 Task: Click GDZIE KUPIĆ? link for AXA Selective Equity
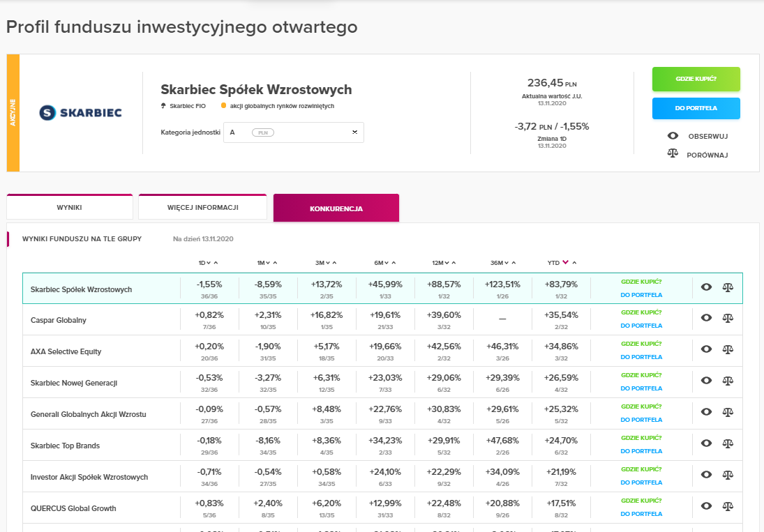click(x=641, y=344)
